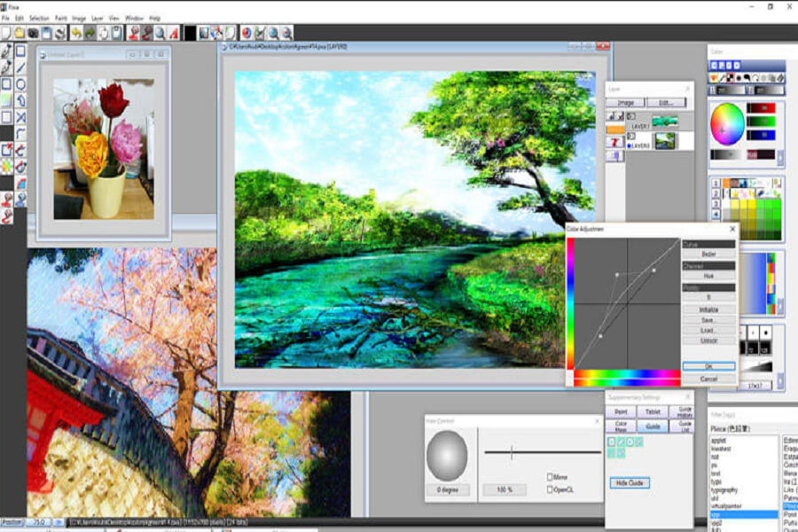
Task: Toggle visibility checkbox of LAYER0
Action: point(631,136)
